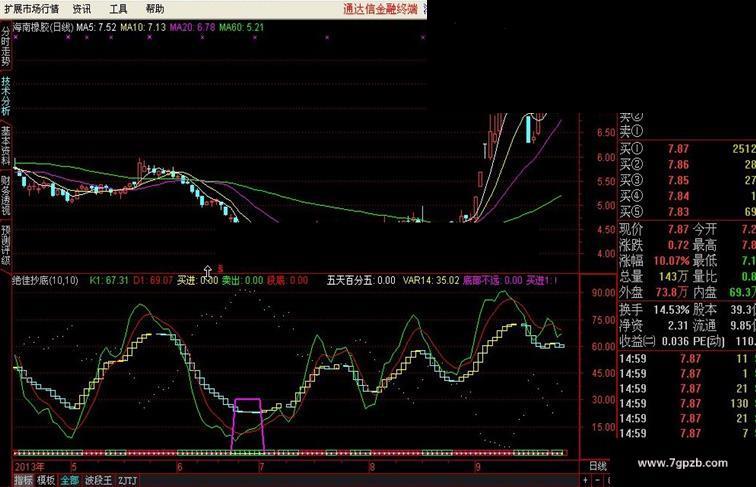Click the MA60: 5.21 indicator label
The width and height of the screenshot is (756, 487).
coord(242,27)
